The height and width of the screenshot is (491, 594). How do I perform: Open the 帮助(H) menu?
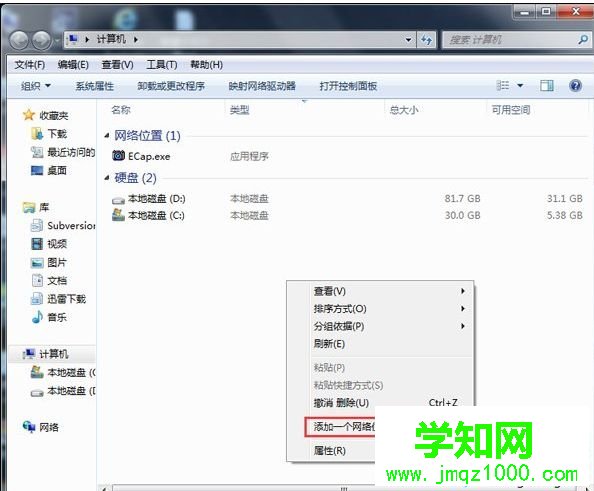click(206, 65)
